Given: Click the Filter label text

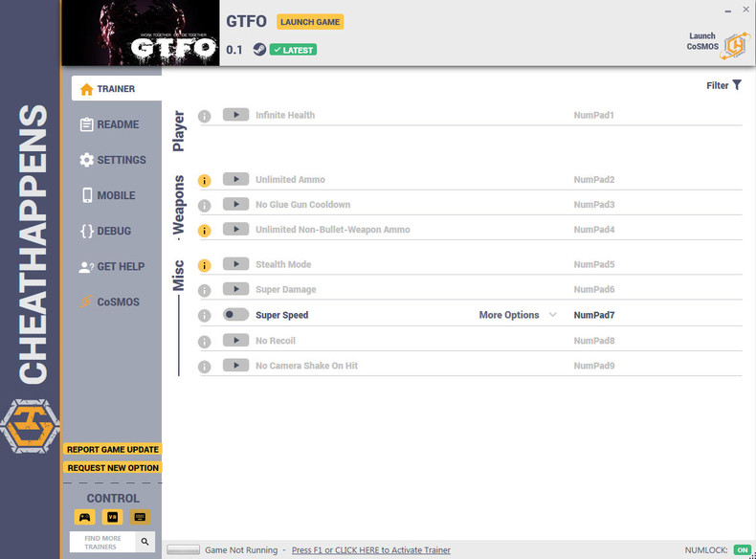Looking at the screenshot, I should tap(718, 85).
